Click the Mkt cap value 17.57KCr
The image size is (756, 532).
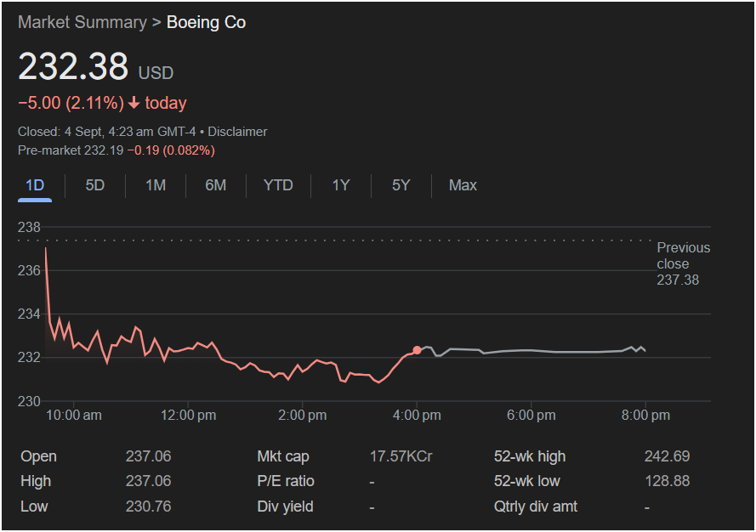coord(401,456)
